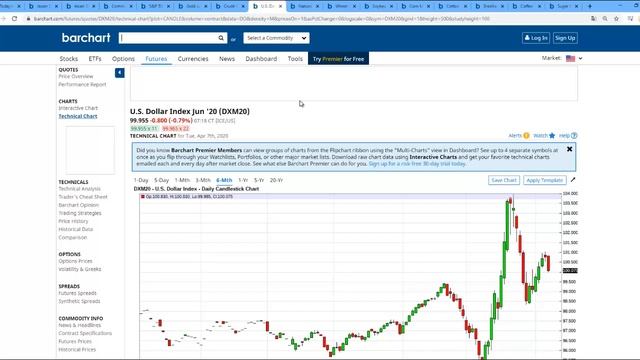Open the Dashboard menu
The image size is (640, 360).
261,59
